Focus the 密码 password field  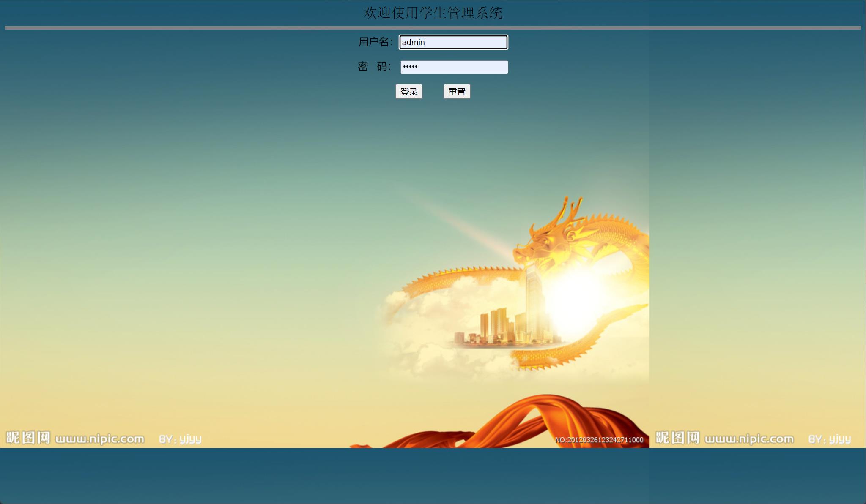(x=454, y=67)
